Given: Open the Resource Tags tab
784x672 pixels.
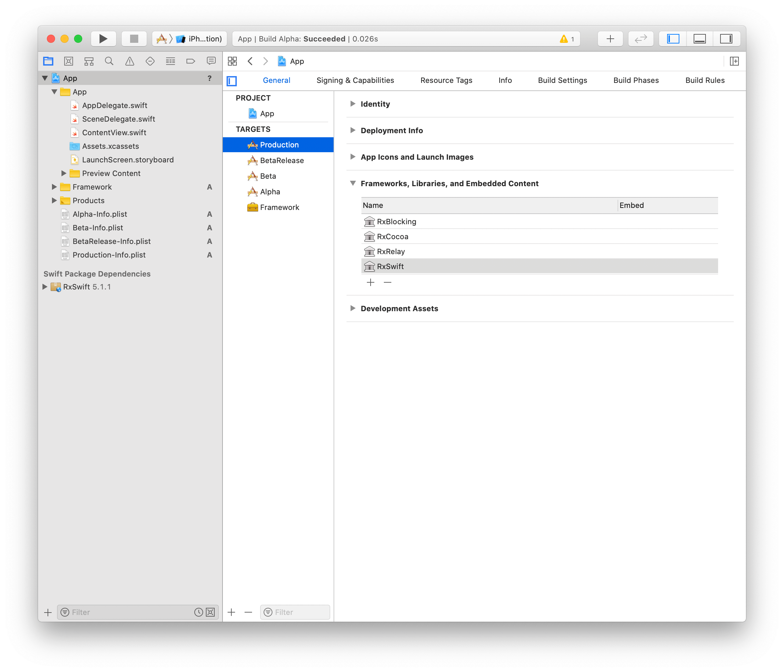Looking at the screenshot, I should click(446, 80).
